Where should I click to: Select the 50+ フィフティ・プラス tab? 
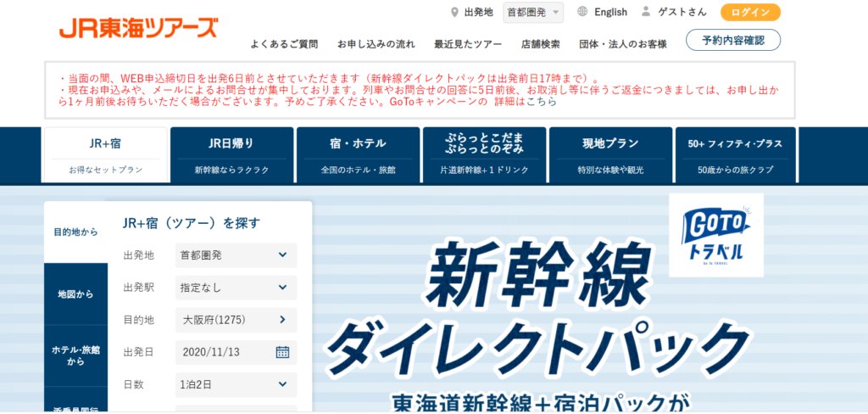click(x=735, y=155)
